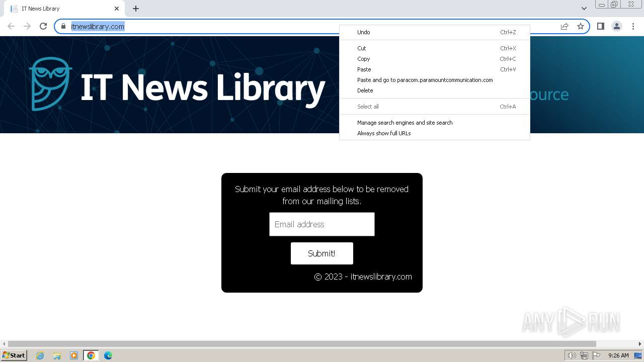
Task: View site info via the padlock icon
Action: click(63, 26)
